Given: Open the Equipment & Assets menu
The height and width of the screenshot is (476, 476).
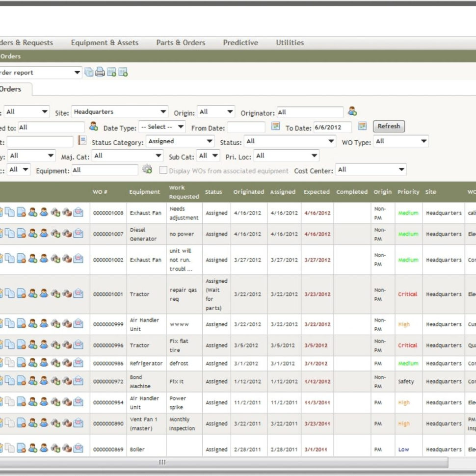Looking at the screenshot, I should coord(105,43).
